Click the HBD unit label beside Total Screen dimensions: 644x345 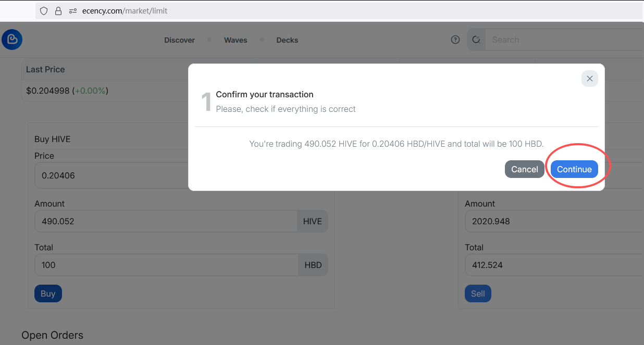[313, 265]
